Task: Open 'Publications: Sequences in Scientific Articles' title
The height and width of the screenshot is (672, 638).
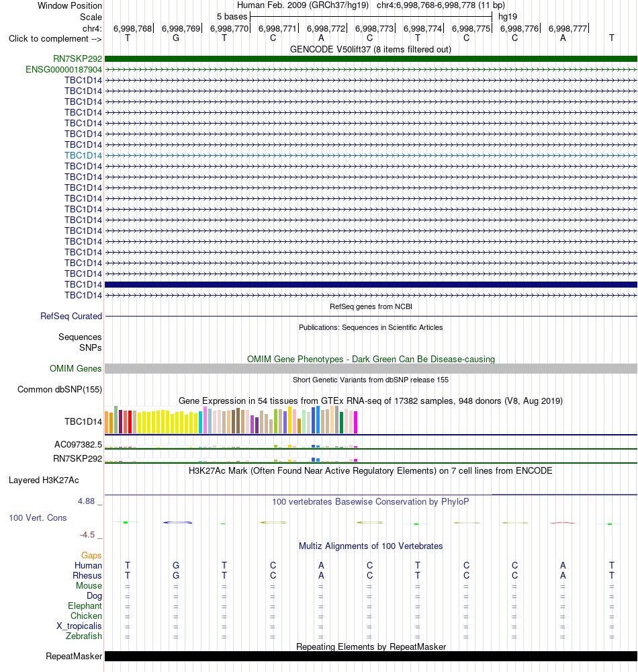Action: pyautogui.click(x=371, y=327)
